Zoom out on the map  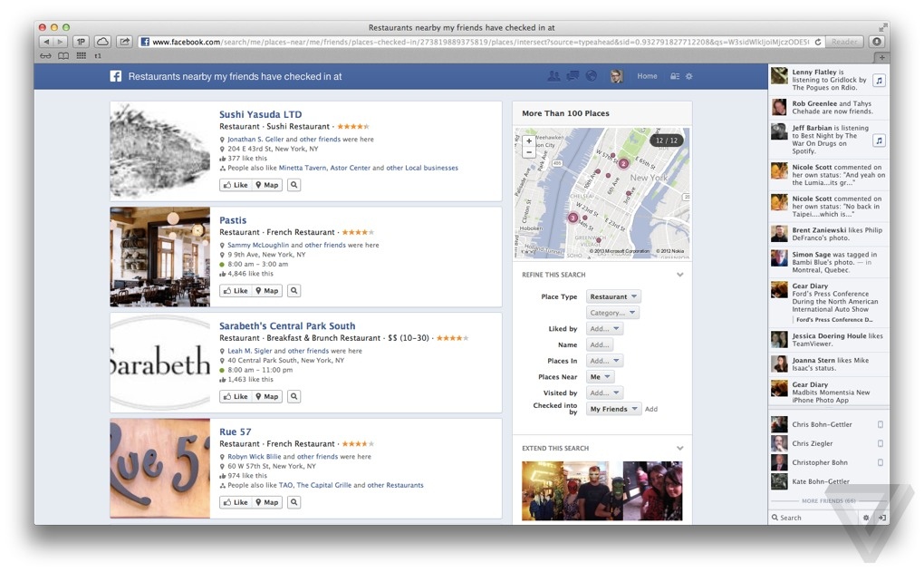click(529, 151)
